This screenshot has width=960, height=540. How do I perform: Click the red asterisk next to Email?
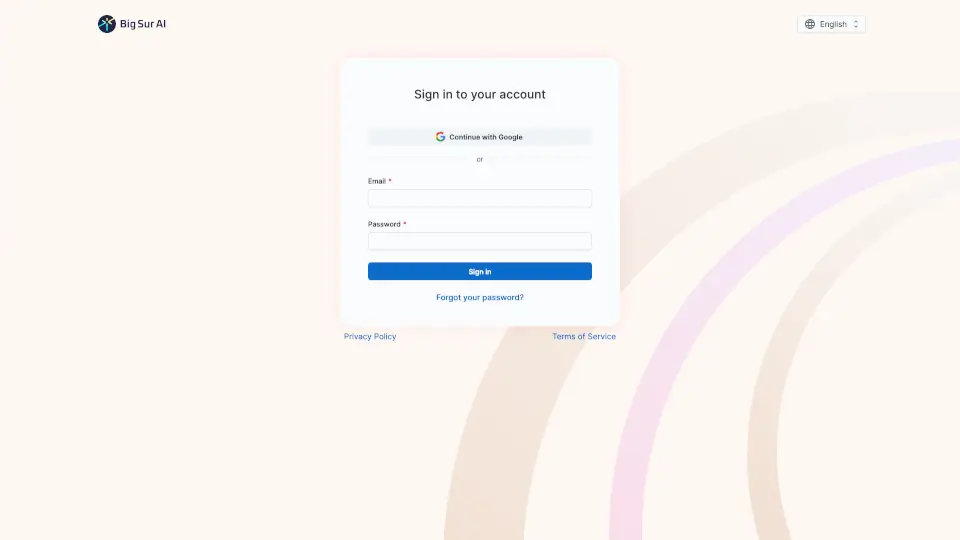(390, 181)
